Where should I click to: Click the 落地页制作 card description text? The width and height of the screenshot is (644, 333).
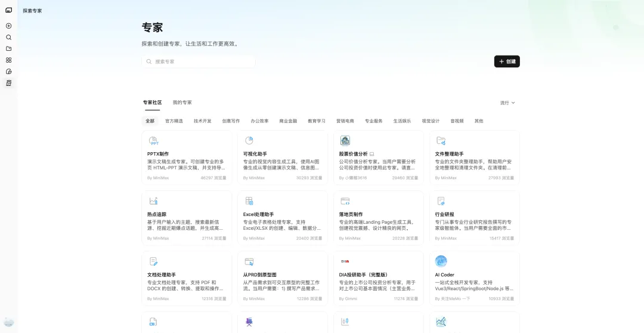click(377, 226)
